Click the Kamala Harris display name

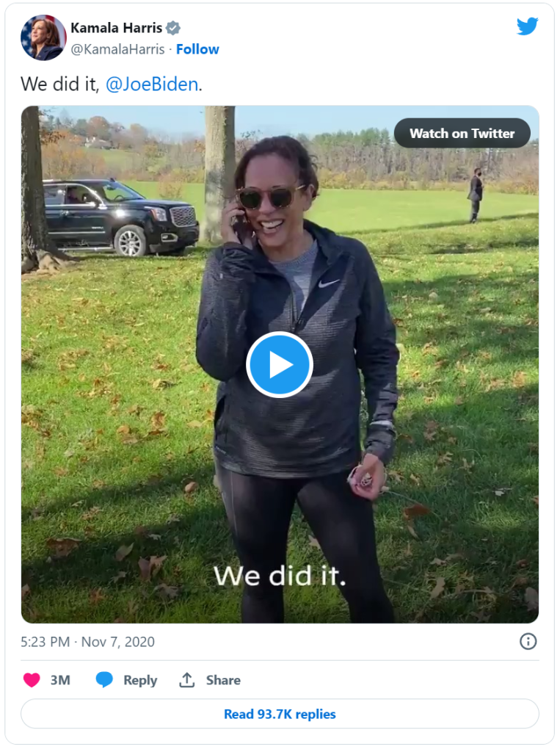coord(115,29)
